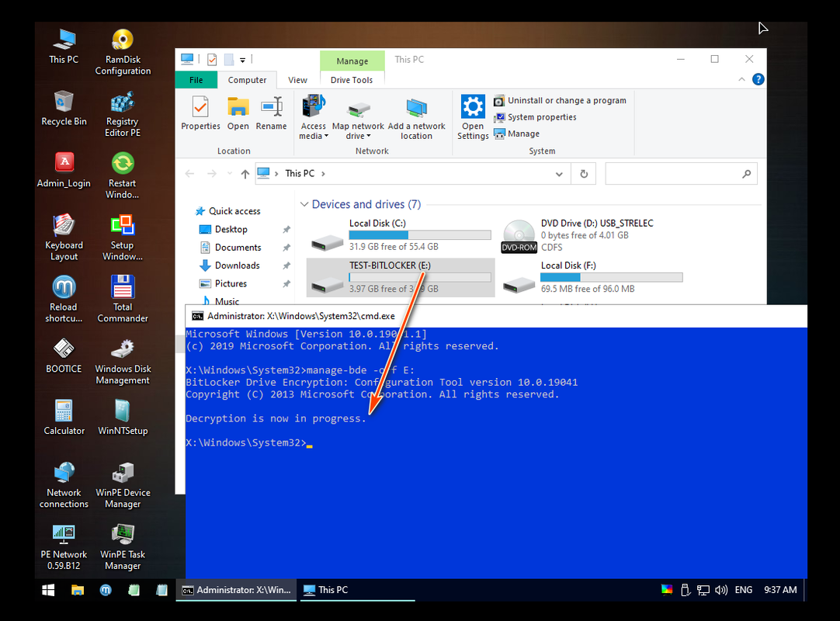Click Add a network location
840x621 pixels.
point(416,118)
